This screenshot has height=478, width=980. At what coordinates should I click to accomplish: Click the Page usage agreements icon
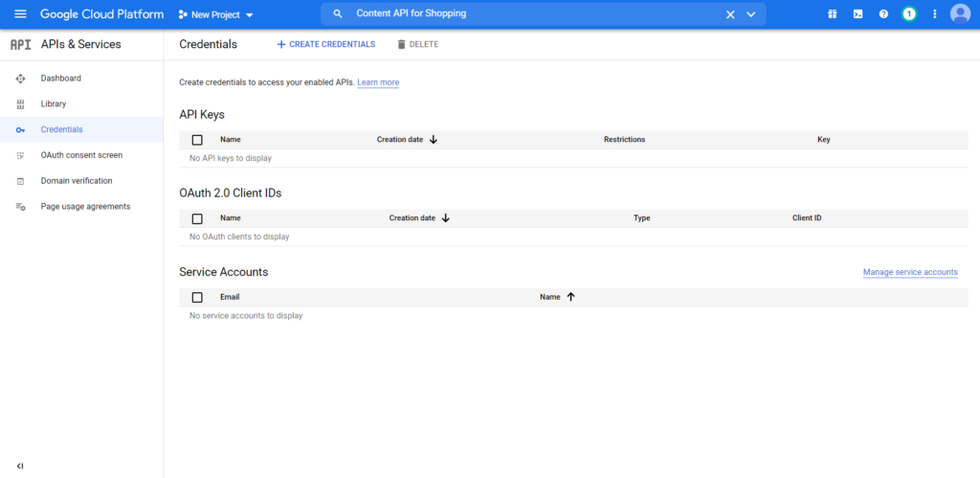20,207
